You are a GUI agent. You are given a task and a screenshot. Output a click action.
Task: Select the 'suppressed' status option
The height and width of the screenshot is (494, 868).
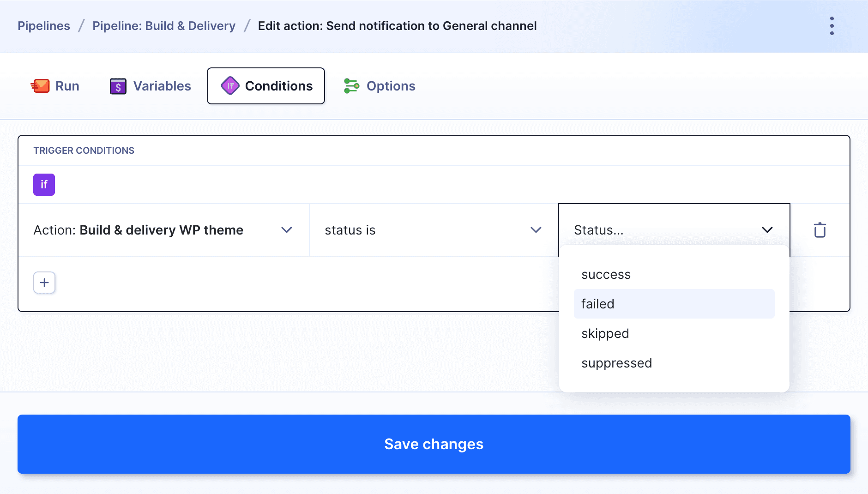click(x=616, y=363)
